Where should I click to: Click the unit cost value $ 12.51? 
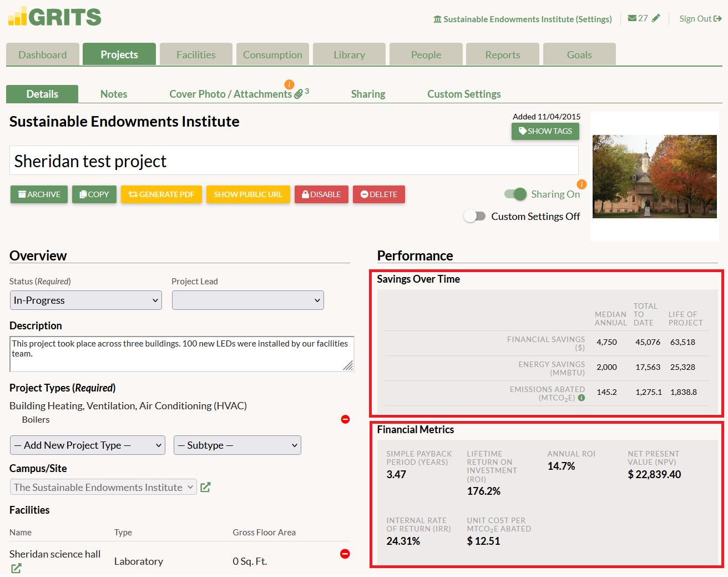(483, 541)
